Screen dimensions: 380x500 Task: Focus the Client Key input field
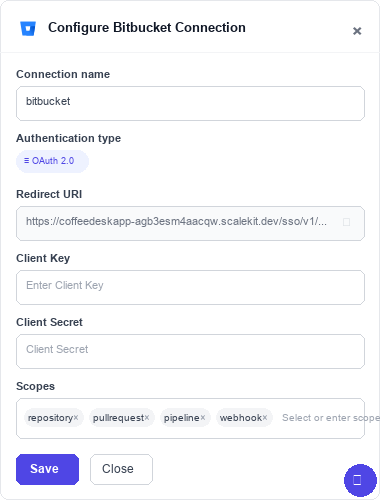tap(190, 287)
